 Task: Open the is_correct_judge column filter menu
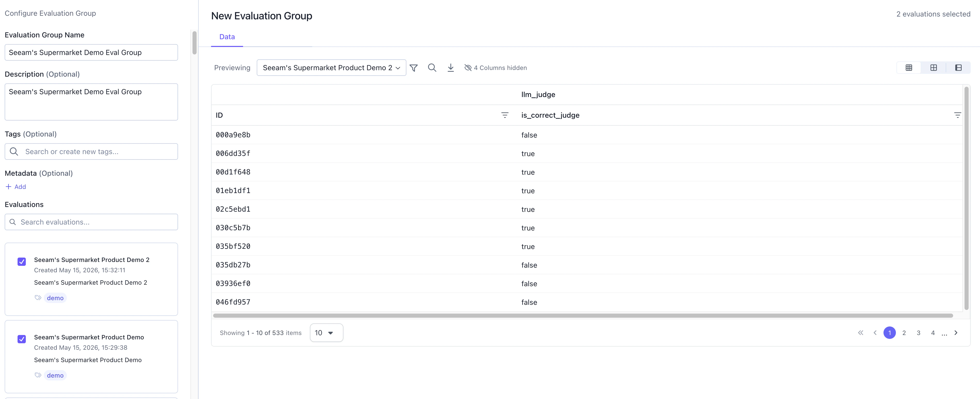957,115
